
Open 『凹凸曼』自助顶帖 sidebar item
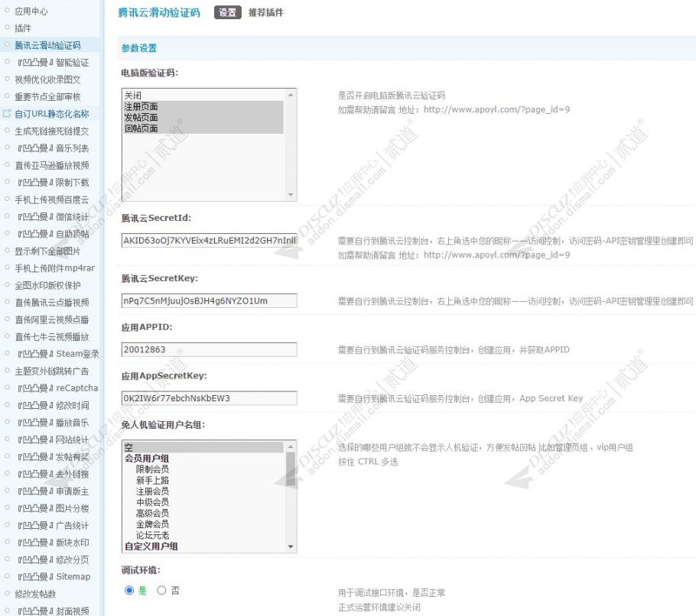point(52,234)
